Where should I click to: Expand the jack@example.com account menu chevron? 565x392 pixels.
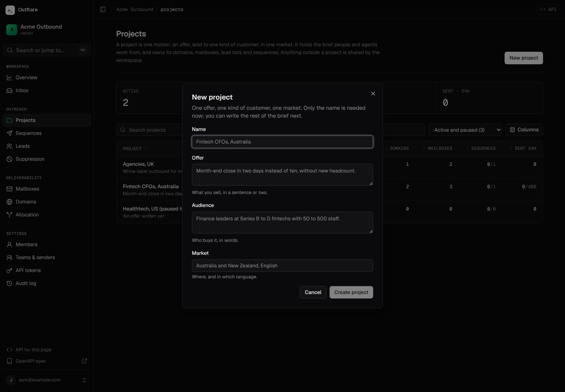[x=84, y=380]
